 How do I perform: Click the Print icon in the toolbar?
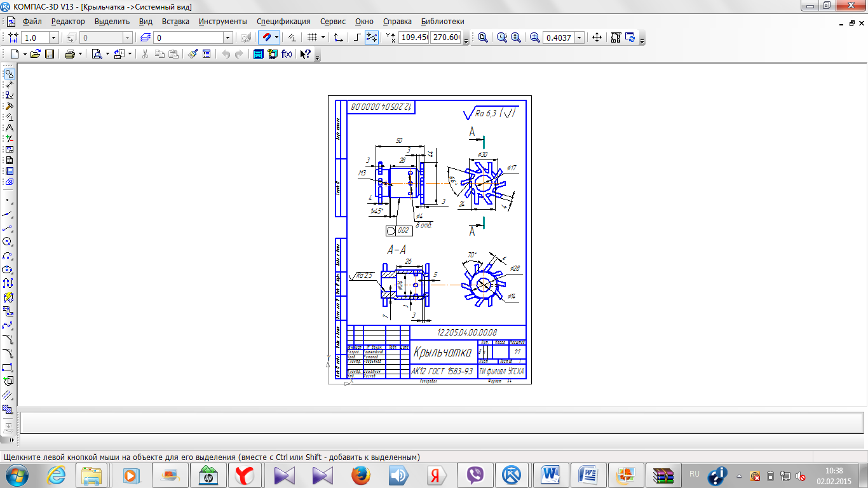[69, 54]
